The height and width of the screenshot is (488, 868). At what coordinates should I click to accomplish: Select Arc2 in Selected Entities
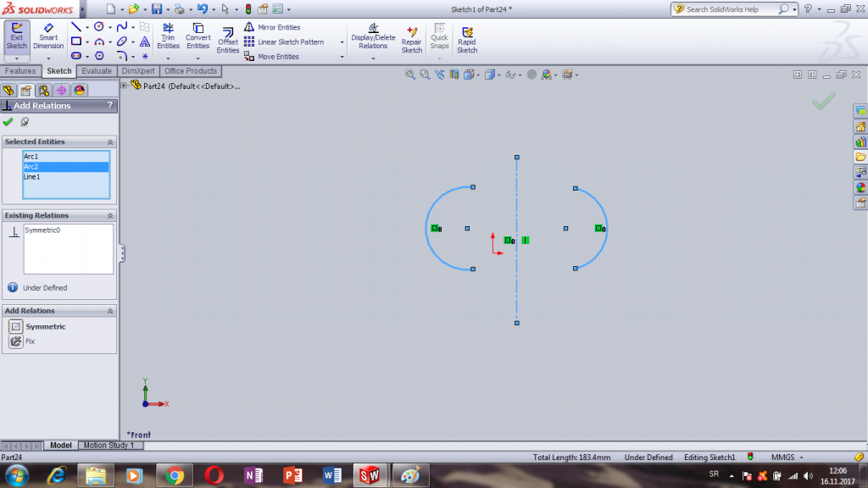[65, 167]
